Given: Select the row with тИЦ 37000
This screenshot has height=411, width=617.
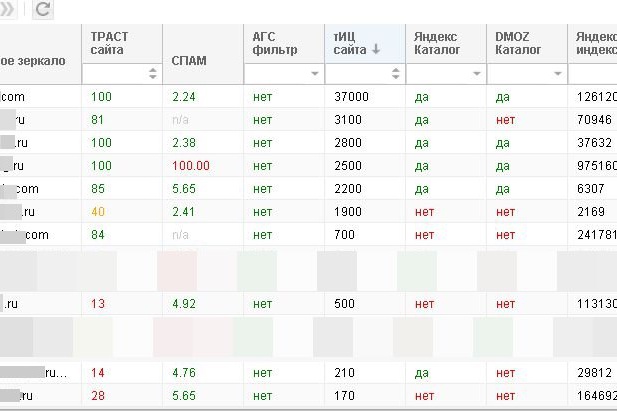Looking at the screenshot, I should [308, 96].
